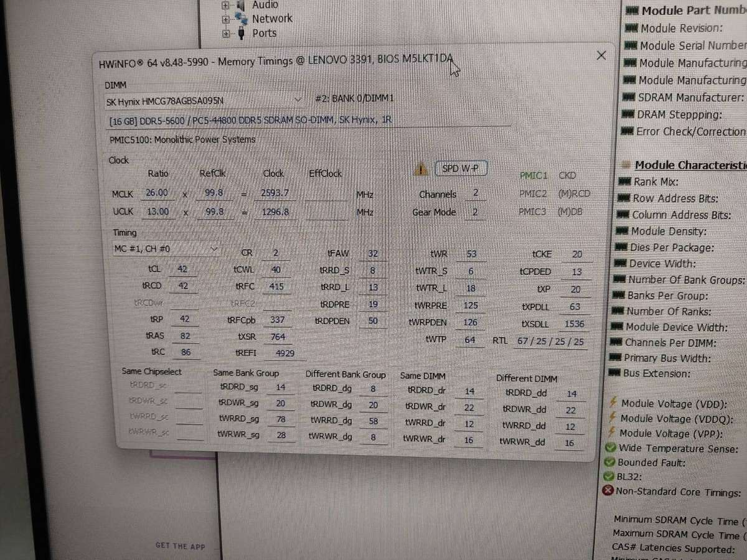
Task: Click the tRFC value 415
Action: click(276, 286)
